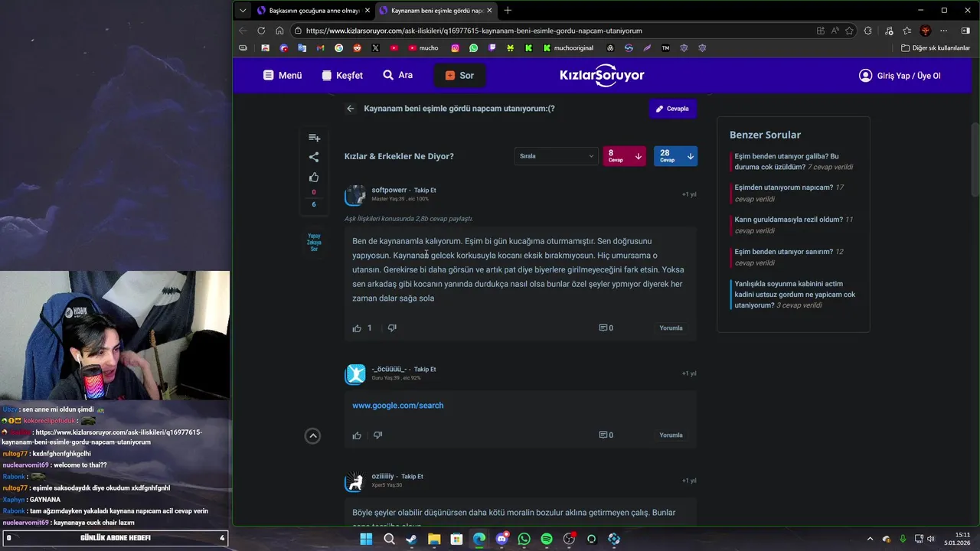Screen dimensions: 980x551
Task: Open comments count on softpowerr's answer
Action: (x=606, y=328)
